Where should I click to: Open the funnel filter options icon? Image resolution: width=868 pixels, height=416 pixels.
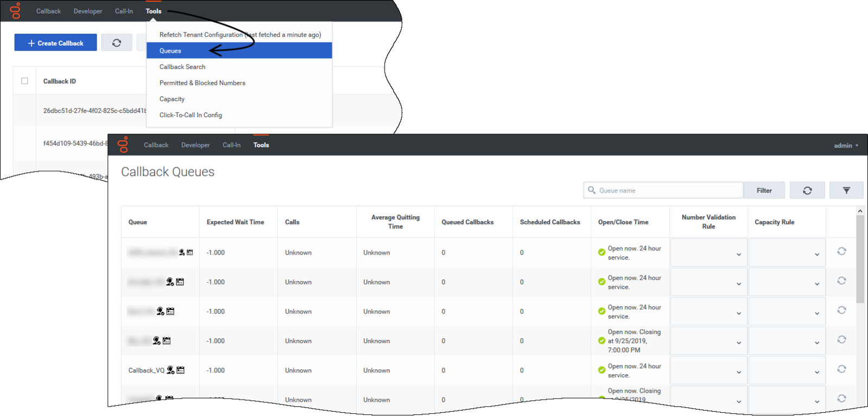(846, 191)
